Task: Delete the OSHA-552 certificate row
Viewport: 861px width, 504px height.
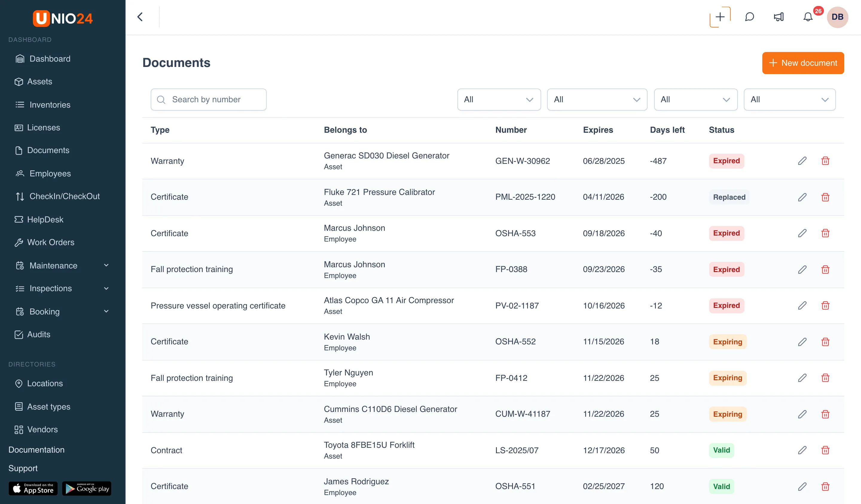Action: click(825, 342)
